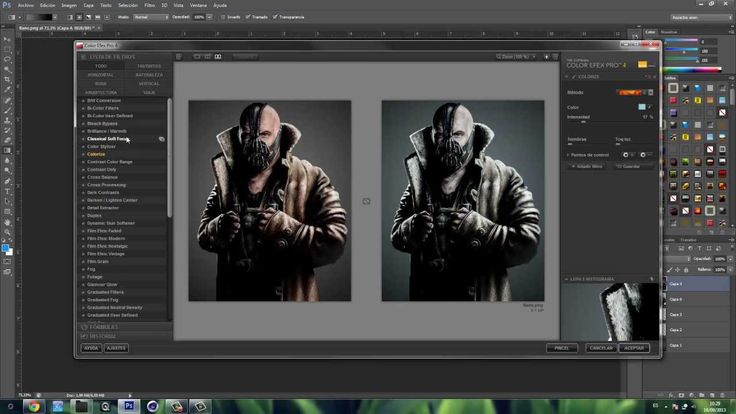Choose the diamond gradient style icon

107,17
